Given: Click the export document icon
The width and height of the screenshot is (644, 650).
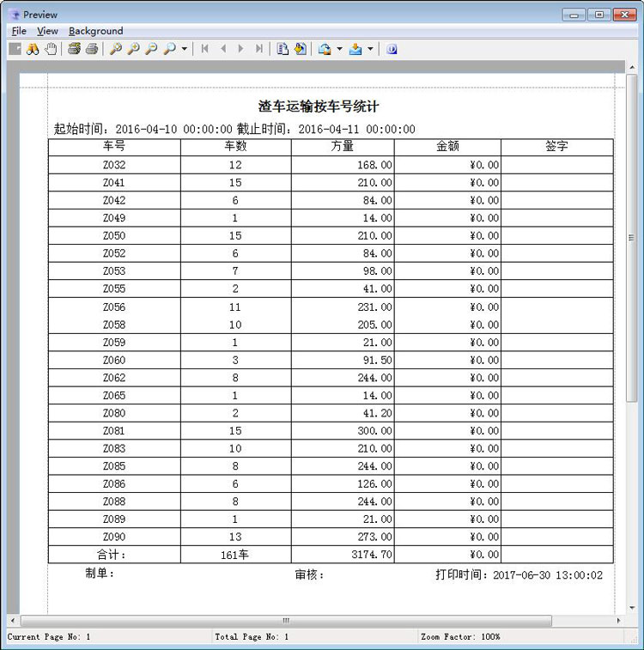Looking at the screenshot, I should [x=301, y=49].
